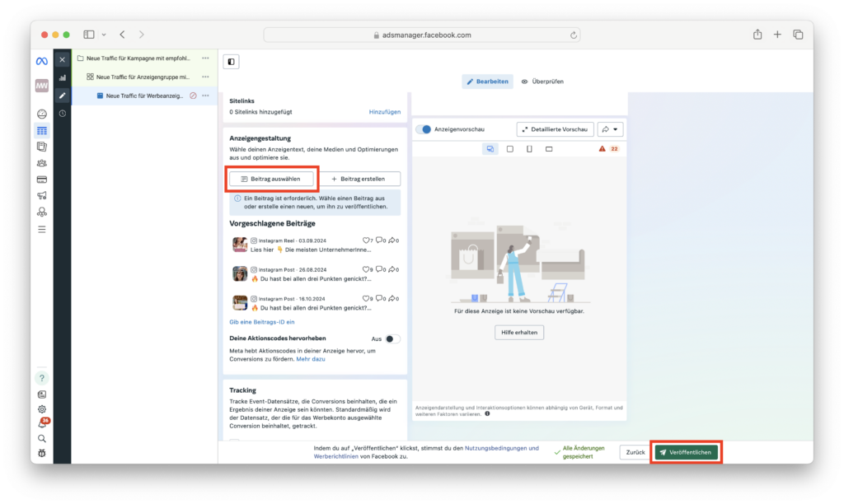
Task: Open the billing credit card icon
Action: (41, 180)
